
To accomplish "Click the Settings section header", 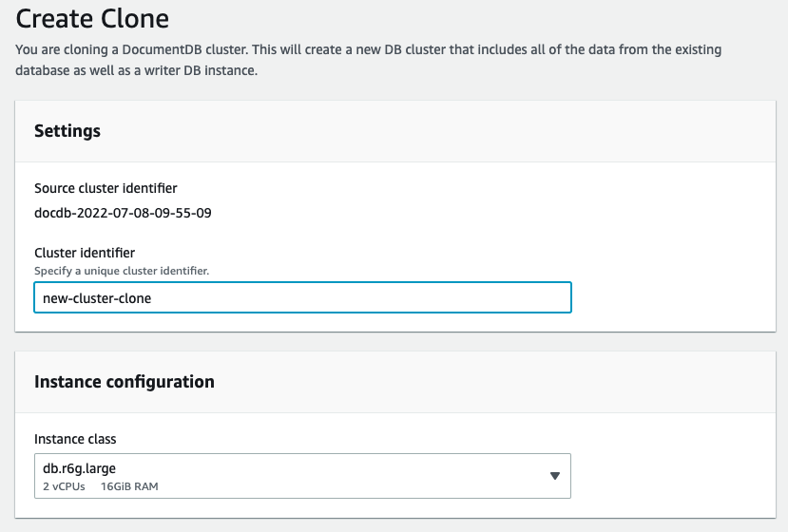I will [x=67, y=131].
